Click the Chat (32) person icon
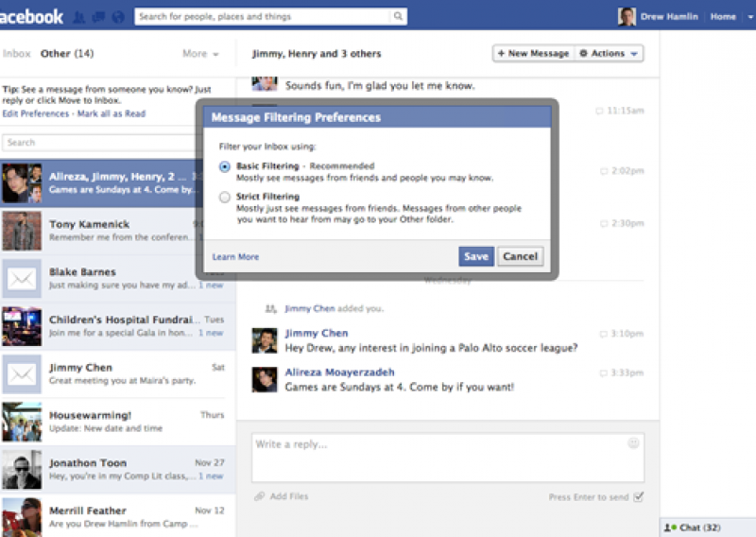 [x=670, y=528]
